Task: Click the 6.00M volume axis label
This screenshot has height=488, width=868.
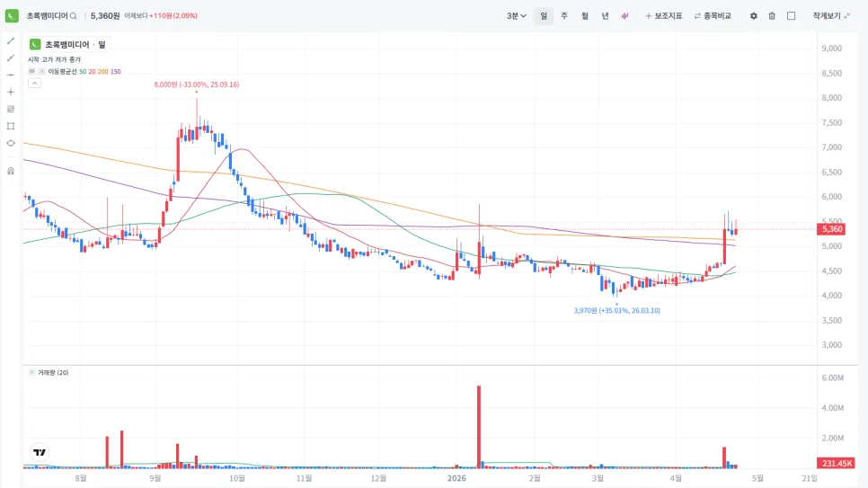Action: point(833,377)
